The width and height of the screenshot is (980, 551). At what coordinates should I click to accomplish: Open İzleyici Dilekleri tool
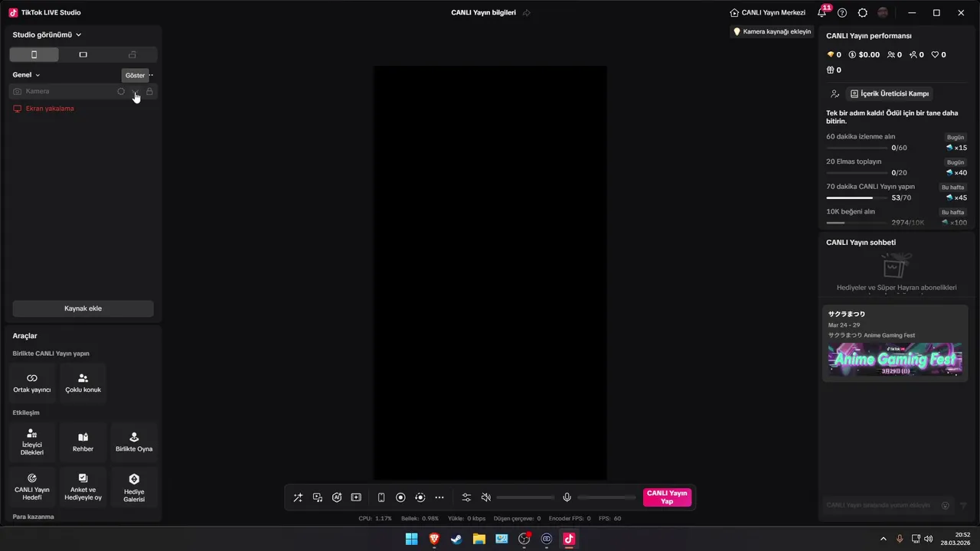(32, 442)
